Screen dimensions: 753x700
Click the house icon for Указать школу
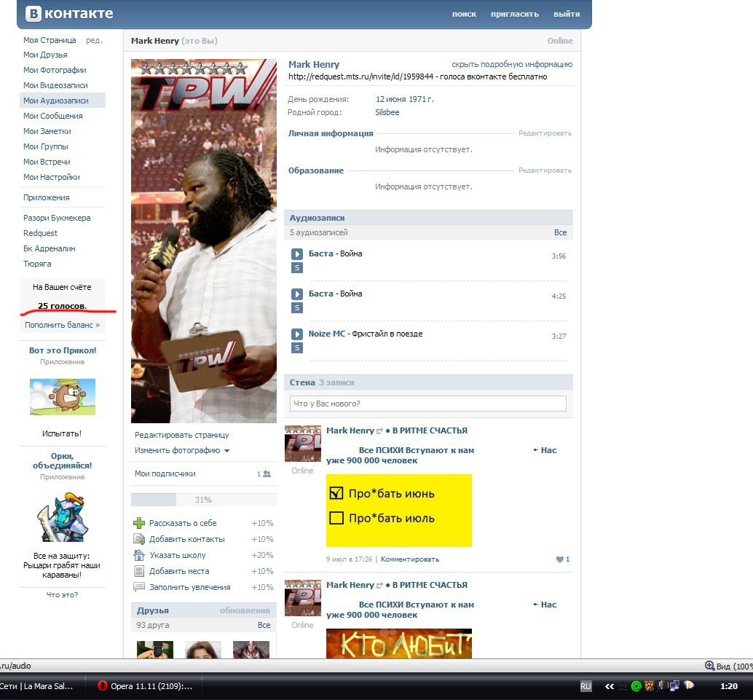(139, 555)
